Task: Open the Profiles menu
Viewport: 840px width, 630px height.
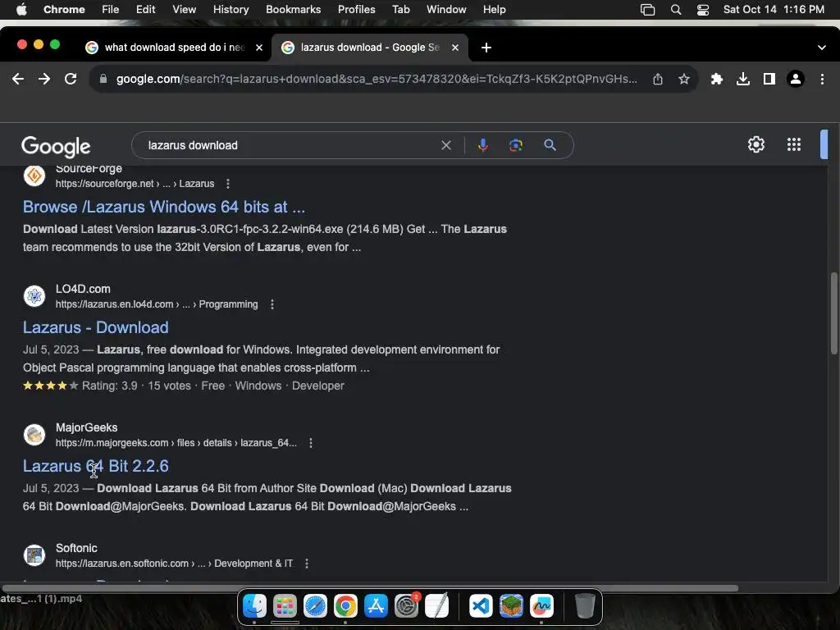Action: coord(356,9)
